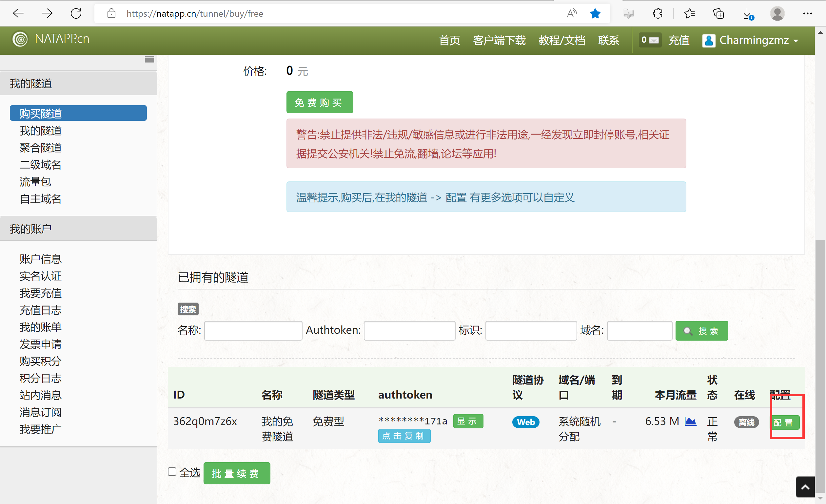The image size is (826, 504).
Task: Focus the 域名 search input field
Action: pyautogui.click(x=639, y=331)
